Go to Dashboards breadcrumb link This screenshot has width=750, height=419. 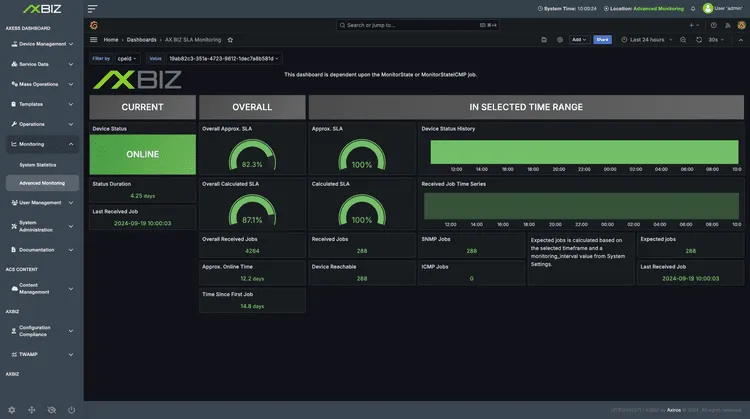pos(141,40)
